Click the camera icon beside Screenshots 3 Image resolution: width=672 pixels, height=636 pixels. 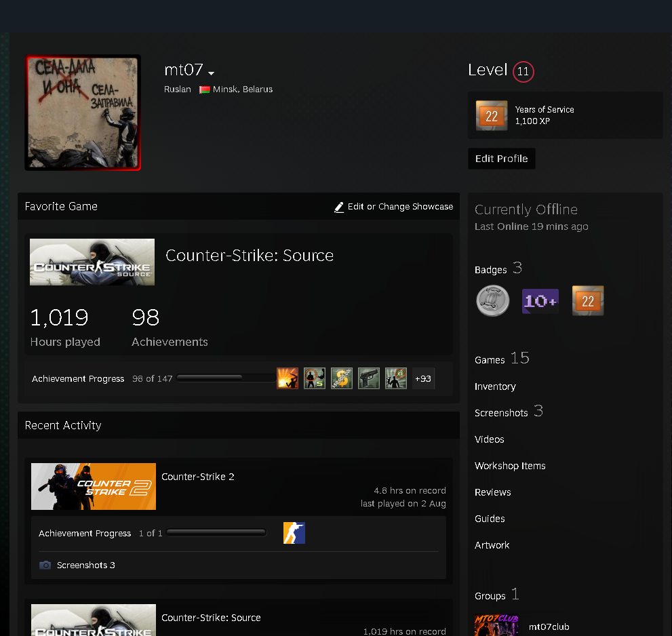pyautogui.click(x=45, y=565)
